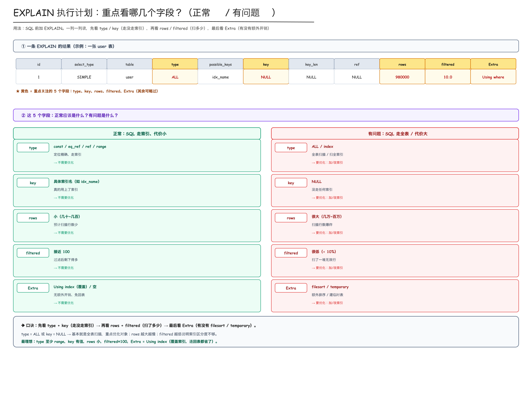Screen dimensions: 532x404
Task: Click the green 'type' label box
Action: pyautogui.click(x=33, y=148)
